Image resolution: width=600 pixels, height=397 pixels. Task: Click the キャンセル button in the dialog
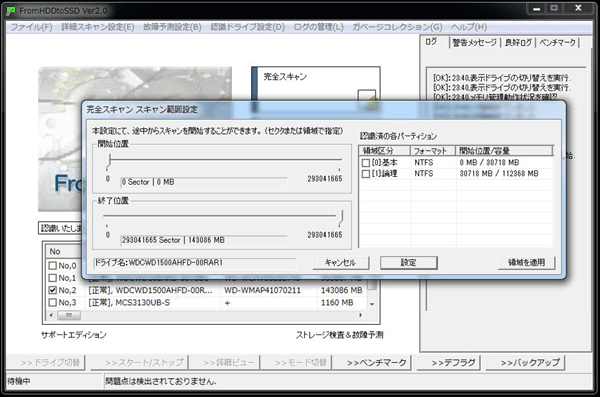341,263
